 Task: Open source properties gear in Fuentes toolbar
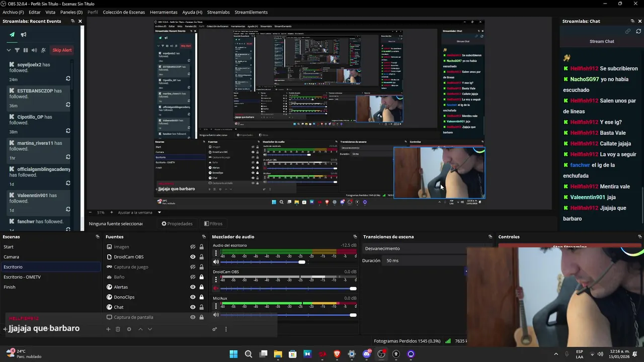pos(129,329)
